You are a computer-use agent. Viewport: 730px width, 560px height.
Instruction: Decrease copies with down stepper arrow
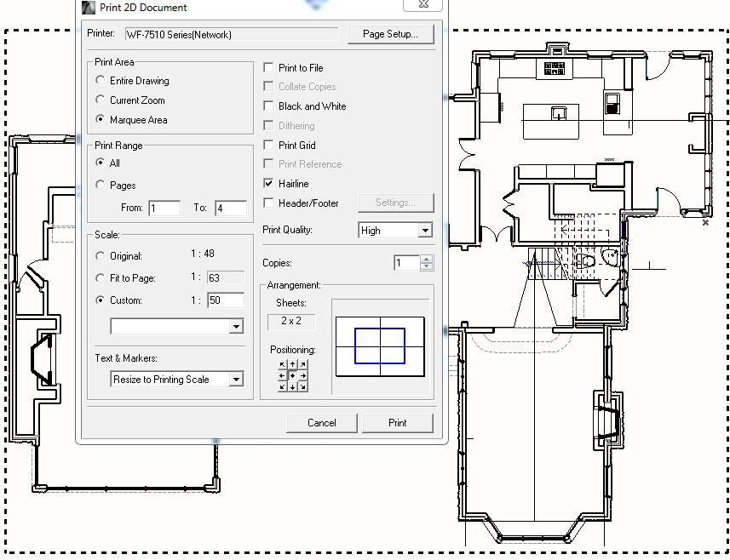pyautogui.click(x=427, y=266)
